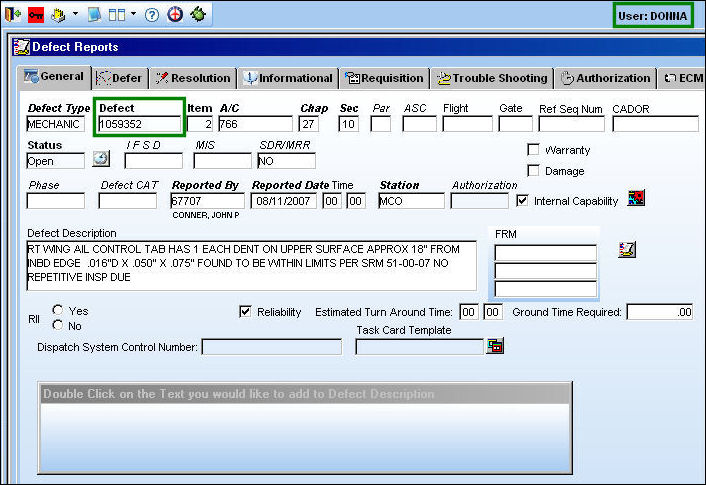Open the Resolution tab
The width and height of the screenshot is (706, 485).
(193, 78)
